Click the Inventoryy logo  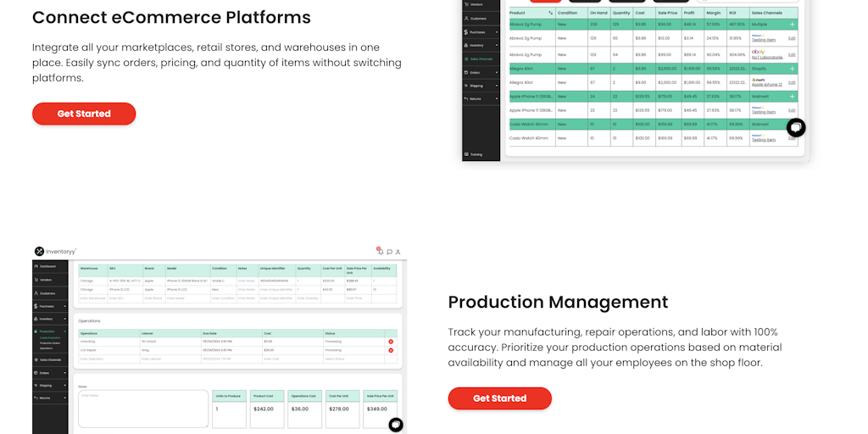[55, 251]
